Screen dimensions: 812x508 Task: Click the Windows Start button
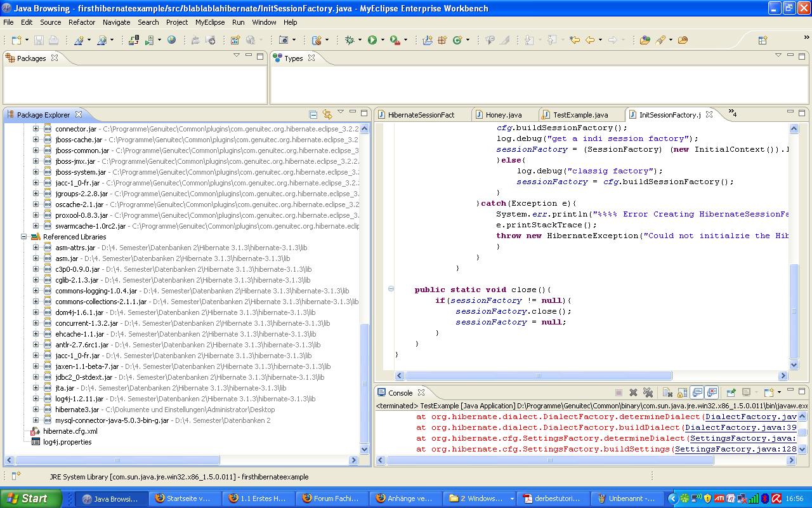click(27, 498)
